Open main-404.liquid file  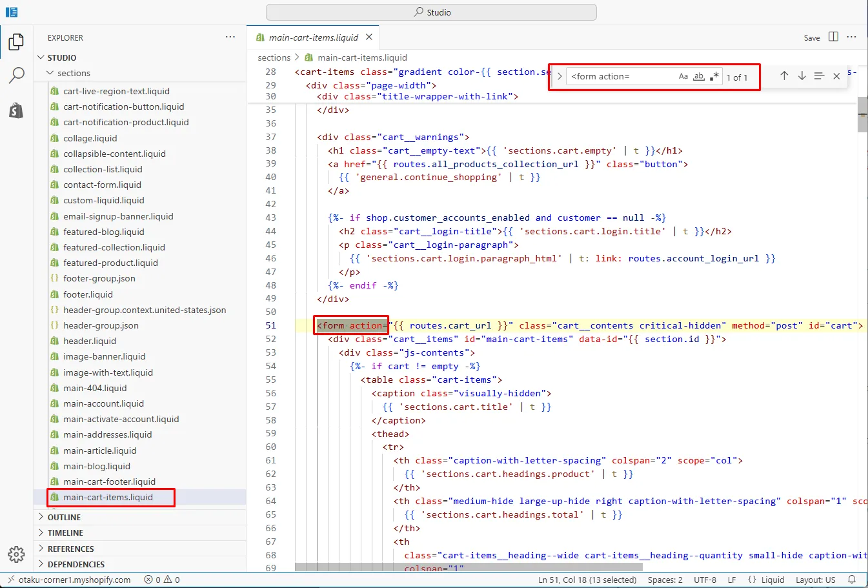[x=95, y=388]
